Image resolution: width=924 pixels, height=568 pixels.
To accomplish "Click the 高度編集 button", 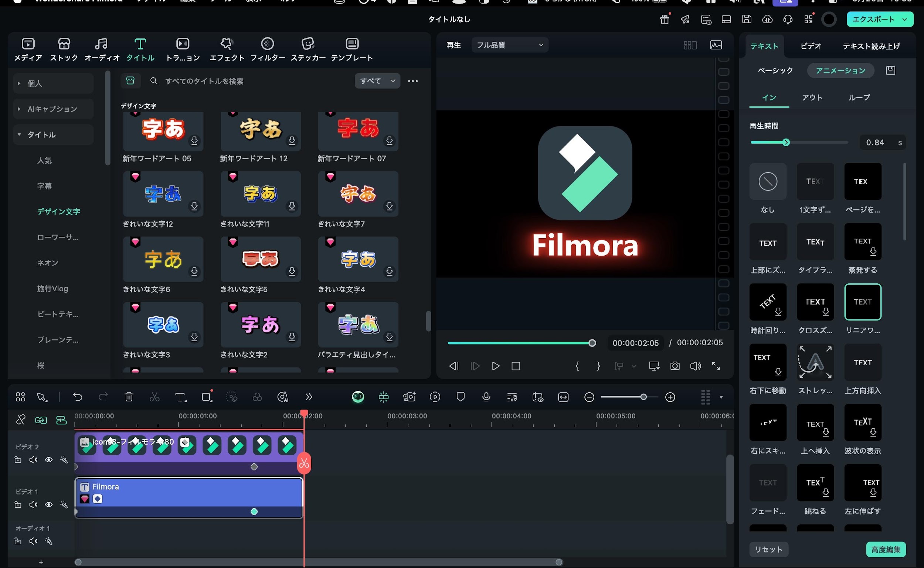I will 886,550.
